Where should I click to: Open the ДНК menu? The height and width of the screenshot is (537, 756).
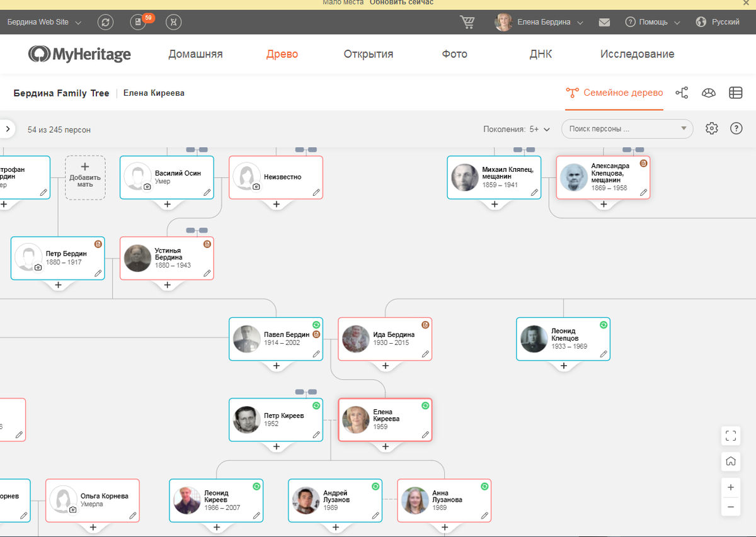(541, 54)
